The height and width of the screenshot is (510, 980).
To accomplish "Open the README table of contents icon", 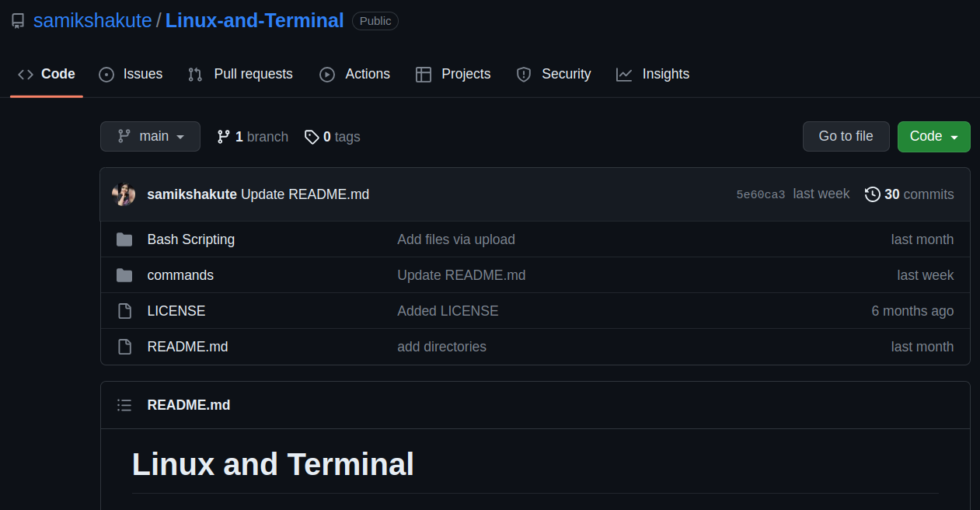I will click(x=124, y=405).
